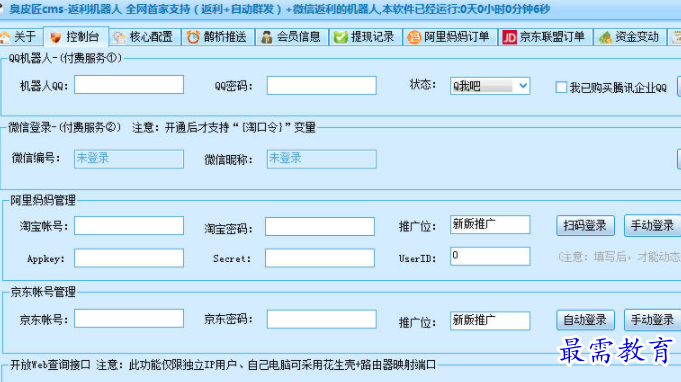The image size is (681, 382).
Task: Click the alarm clock icon on 鹊桥推送 tab
Action: 193,37
